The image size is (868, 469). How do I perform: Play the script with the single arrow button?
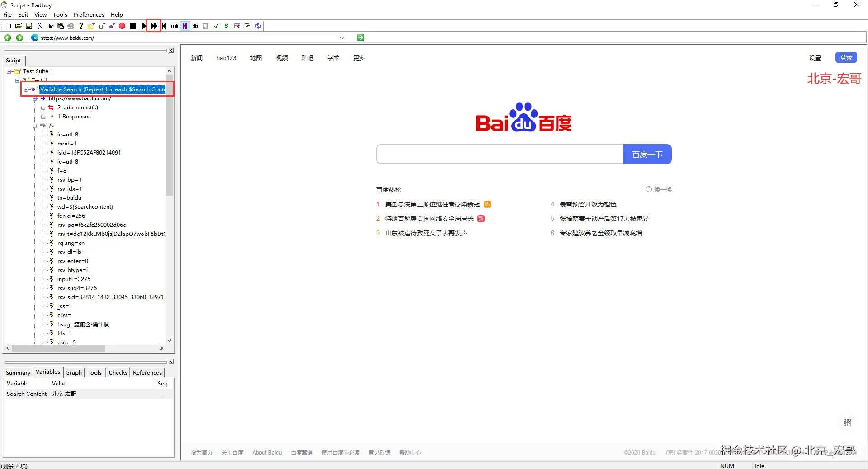tap(144, 26)
